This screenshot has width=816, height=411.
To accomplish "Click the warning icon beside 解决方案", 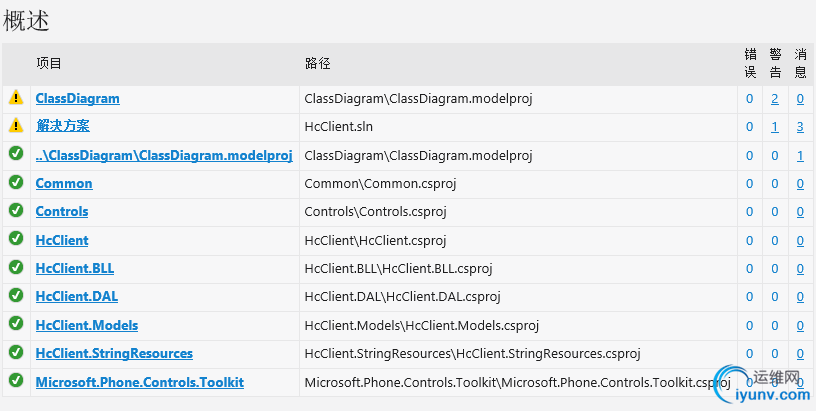I will (15, 126).
